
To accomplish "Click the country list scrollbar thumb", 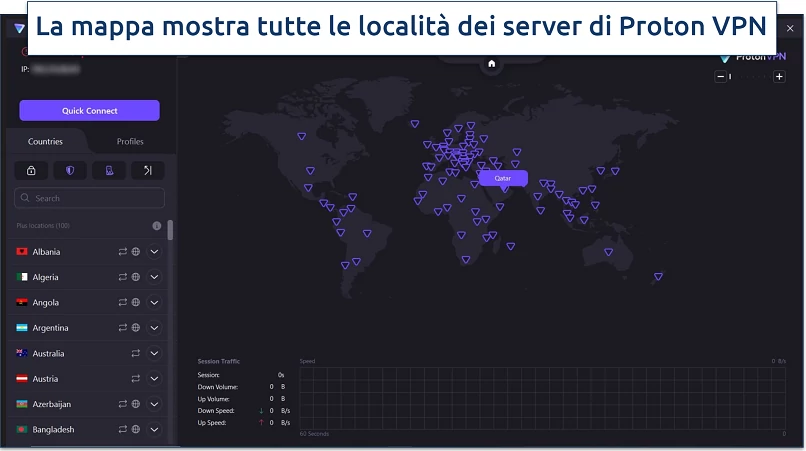I will click(x=170, y=230).
